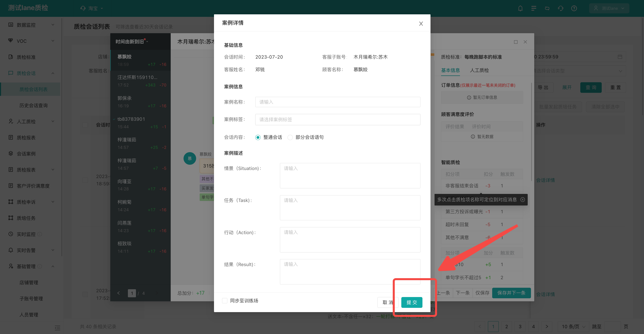Screen dimensions: 644x334
Task: Click the headset support icon
Action: pos(560,8)
